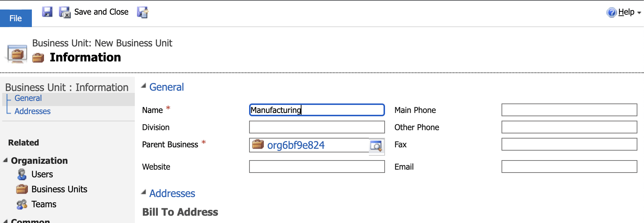The height and width of the screenshot is (223, 644).
Task: Click the Save disk icon
Action: tap(47, 12)
